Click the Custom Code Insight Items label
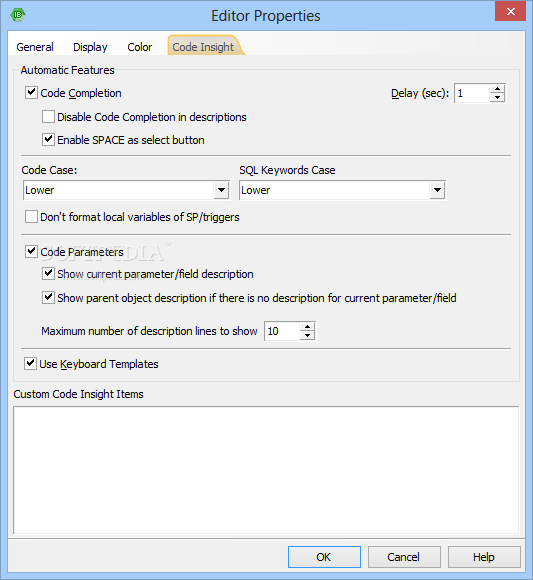The width and height of the screenshot is (533, 580). click(78, 394)
